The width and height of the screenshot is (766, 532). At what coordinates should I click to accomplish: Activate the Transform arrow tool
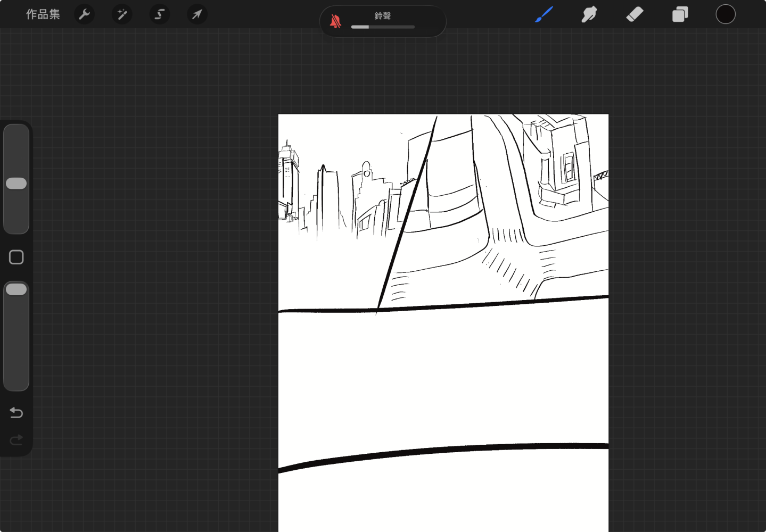[197, 14]
